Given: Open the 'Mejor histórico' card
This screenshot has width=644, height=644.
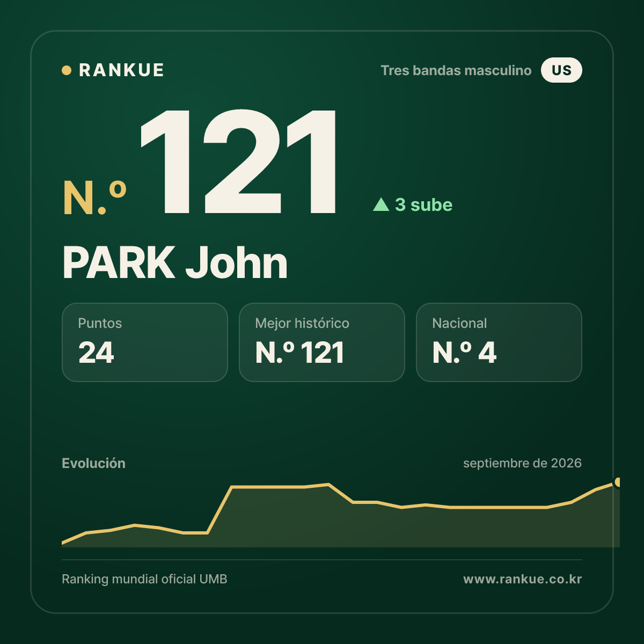Looking at the screenshot, I should pos(322,342).
